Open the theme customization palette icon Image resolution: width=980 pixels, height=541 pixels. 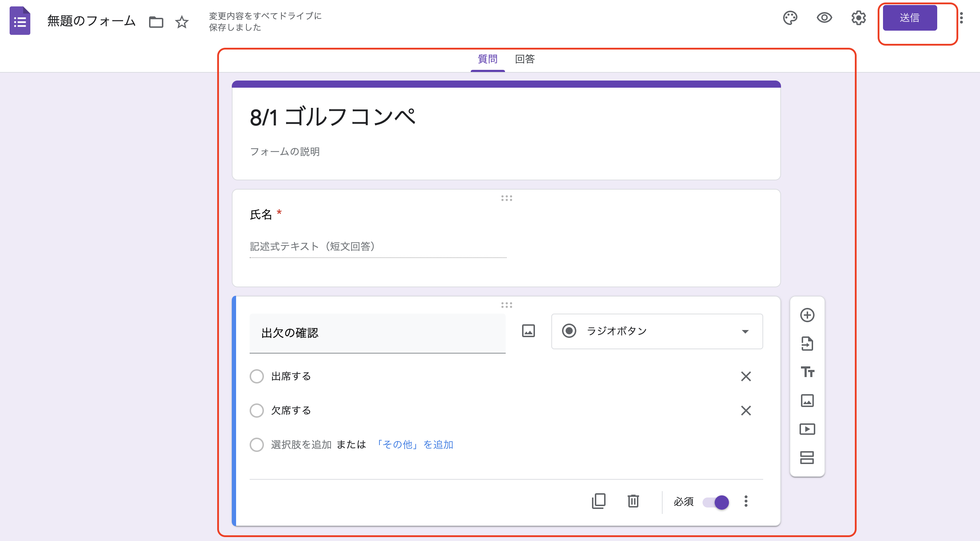tap(790, 18)
